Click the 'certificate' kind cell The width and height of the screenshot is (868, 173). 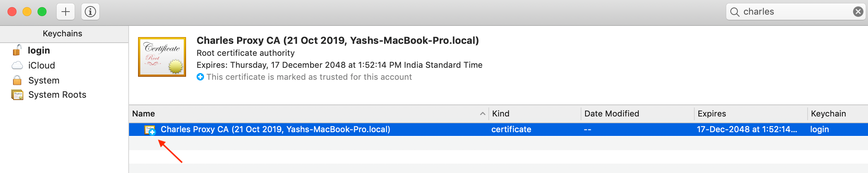coord(511,129)
